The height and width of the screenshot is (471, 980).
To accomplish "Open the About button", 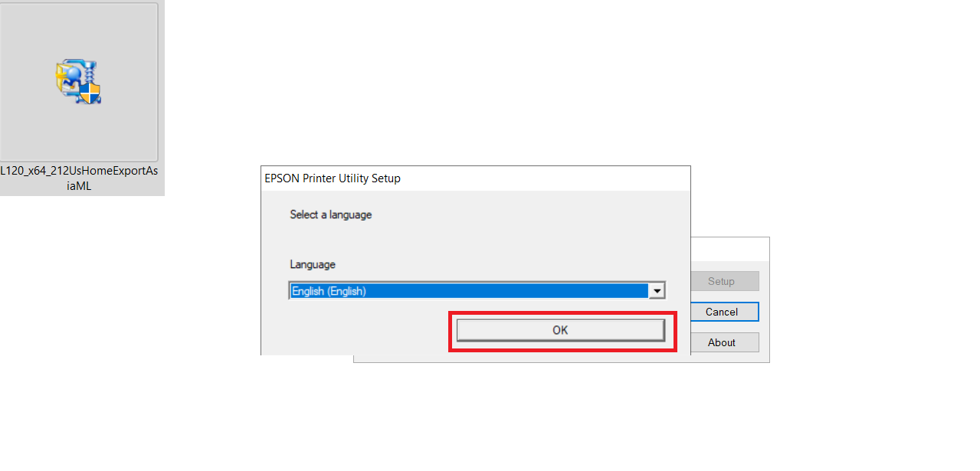I will pyautogui.click(x=721, y=342).
